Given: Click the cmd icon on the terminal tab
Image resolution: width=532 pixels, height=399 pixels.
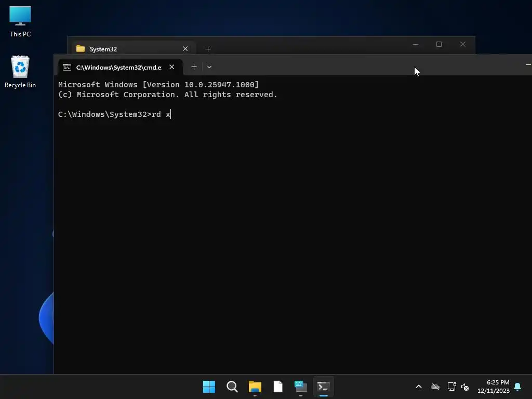Looking at the screenshot, I should 67,68.
